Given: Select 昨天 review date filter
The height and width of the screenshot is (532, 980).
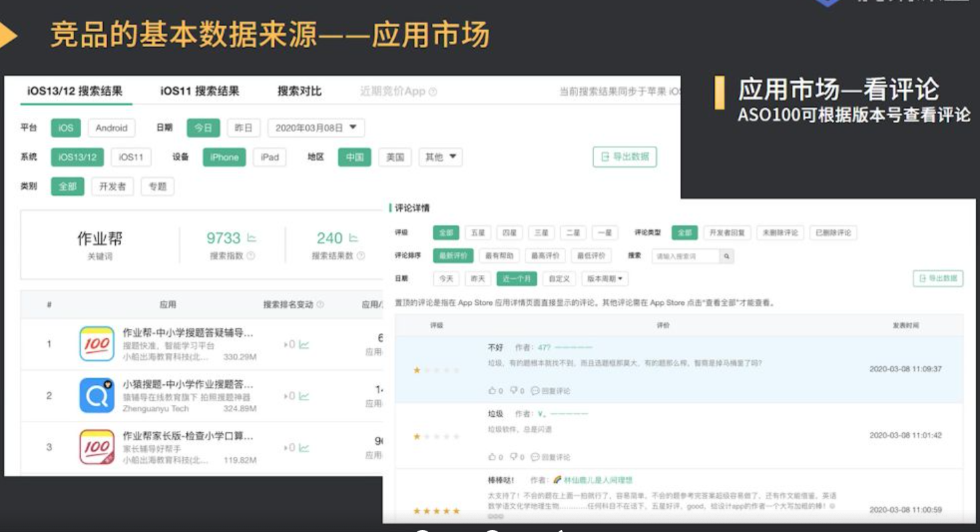Looking at the screenshot, I should (478, 278).
